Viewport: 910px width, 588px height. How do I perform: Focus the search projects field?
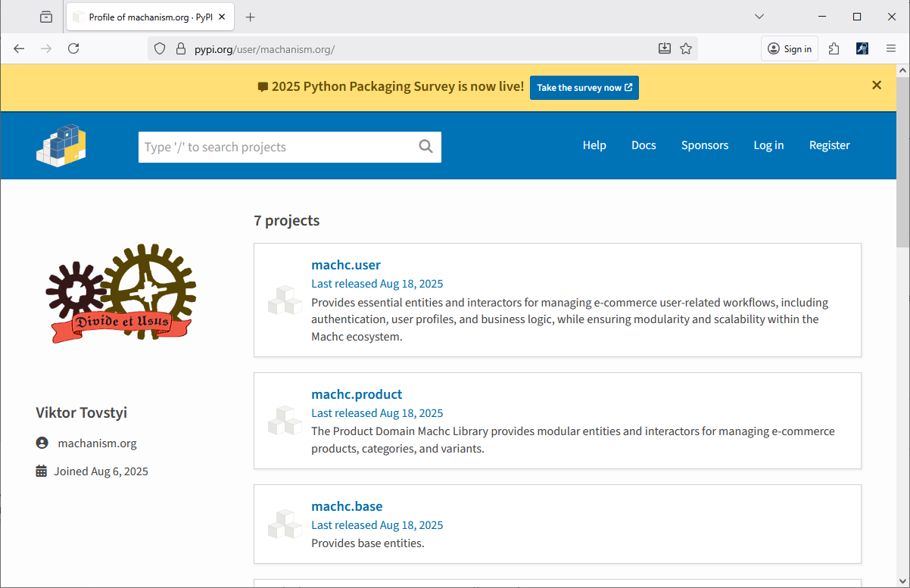[276, 147]
